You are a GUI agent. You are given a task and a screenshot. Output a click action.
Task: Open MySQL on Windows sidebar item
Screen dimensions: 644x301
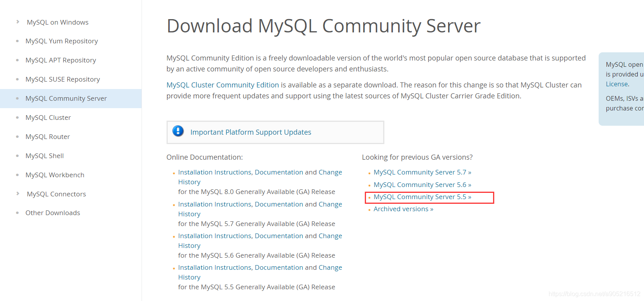tap(57, 22)
